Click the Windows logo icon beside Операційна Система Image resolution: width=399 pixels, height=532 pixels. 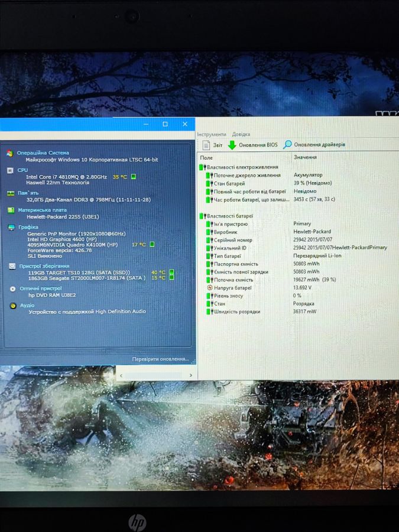coord(10,153)
